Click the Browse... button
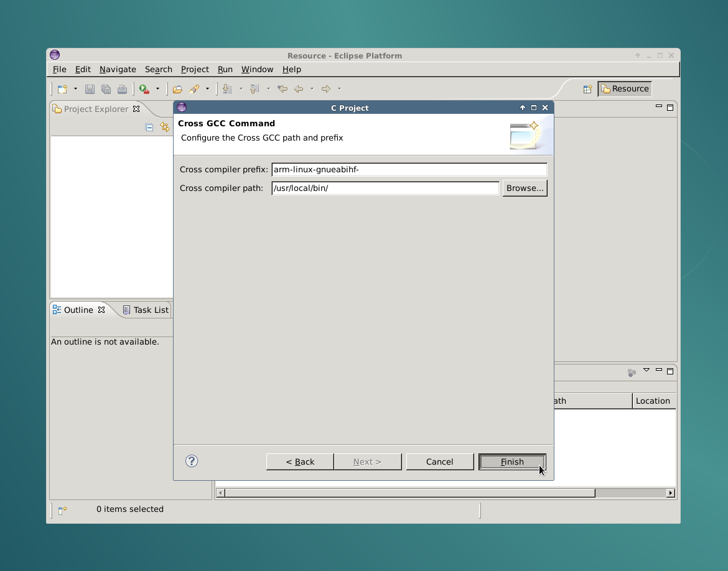The height and width of the screenshot is (571, 728). coord(525,188)
